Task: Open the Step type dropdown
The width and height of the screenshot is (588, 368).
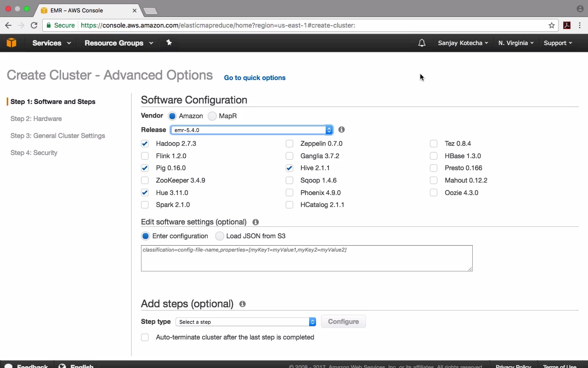Action: tap(246, 322)
